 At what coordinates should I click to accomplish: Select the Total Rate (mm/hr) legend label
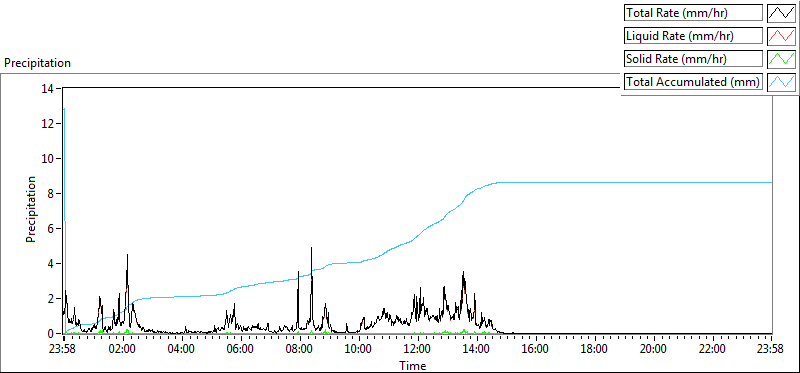(693, 13)
